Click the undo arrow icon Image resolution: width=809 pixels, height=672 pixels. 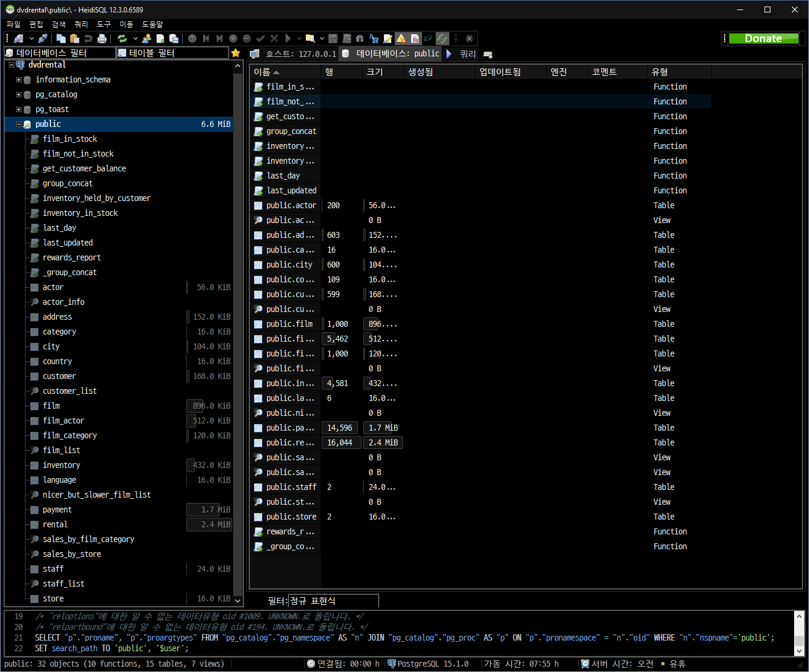tap(88, 39)
